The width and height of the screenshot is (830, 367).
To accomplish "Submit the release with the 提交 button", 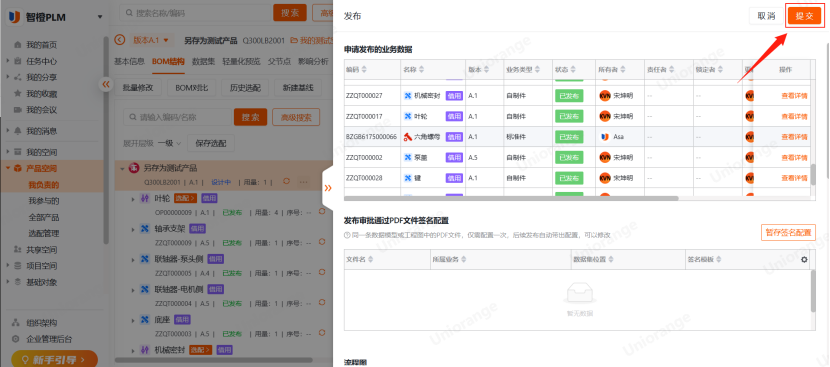I will (804, 16).
